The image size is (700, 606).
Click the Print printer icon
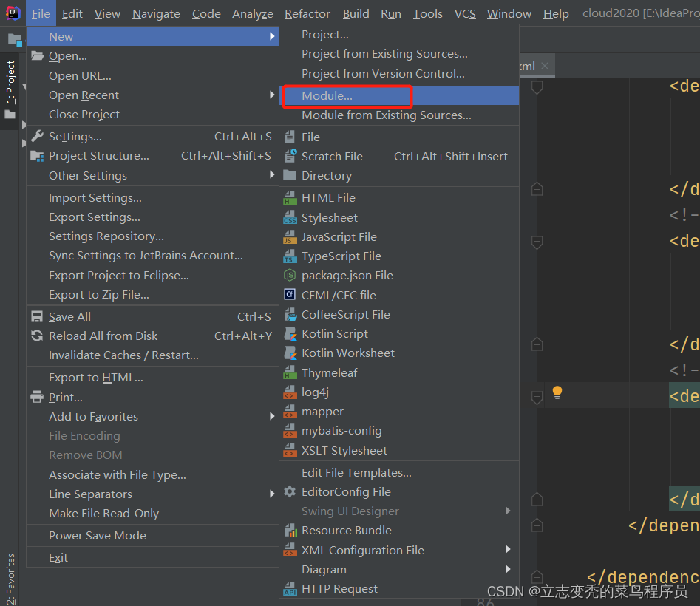(37, 397)
